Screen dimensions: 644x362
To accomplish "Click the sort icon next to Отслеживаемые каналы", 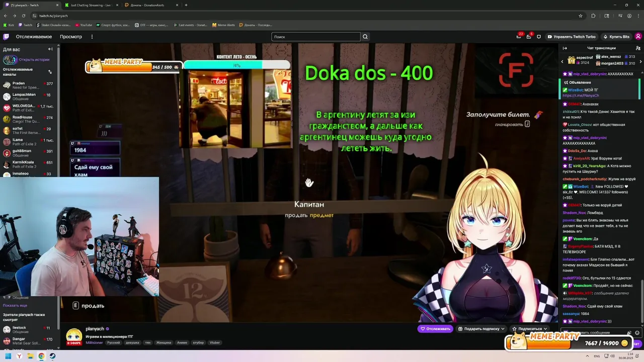I will [50, 71].
